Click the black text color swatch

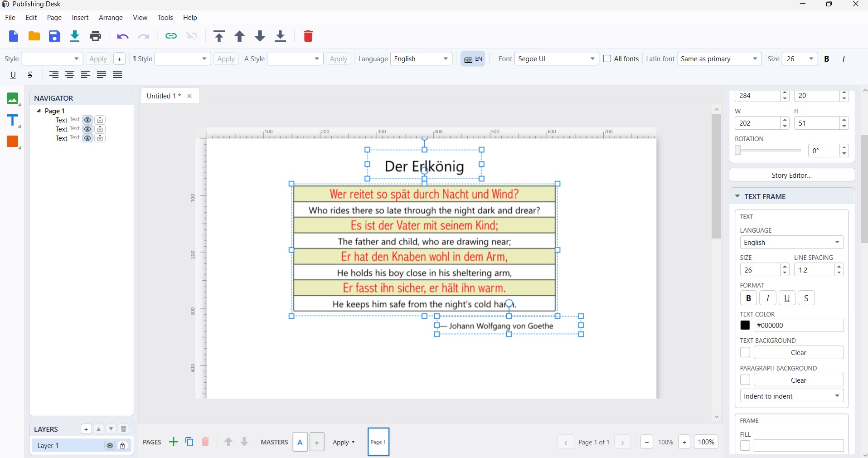745,325
